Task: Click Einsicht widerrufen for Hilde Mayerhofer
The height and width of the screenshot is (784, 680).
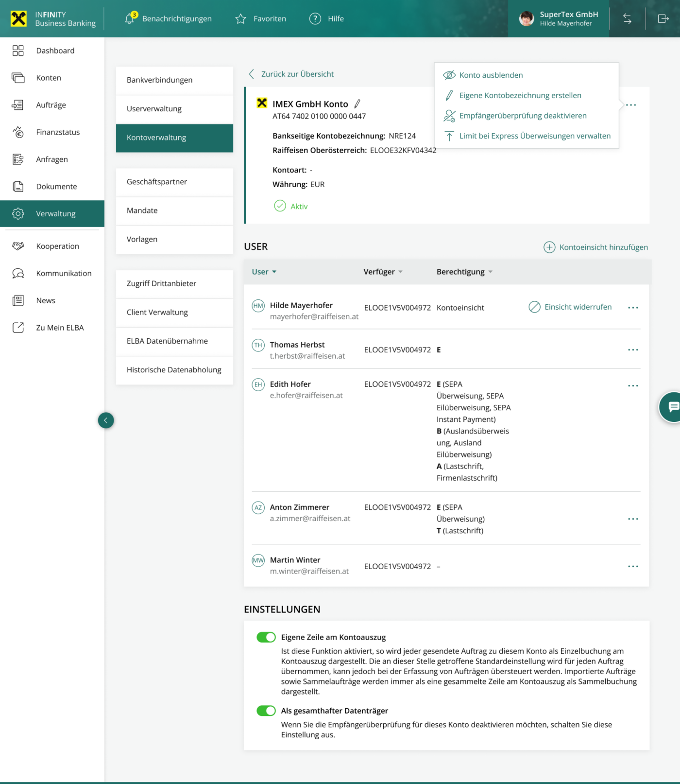Action: [x=570, y=307]
